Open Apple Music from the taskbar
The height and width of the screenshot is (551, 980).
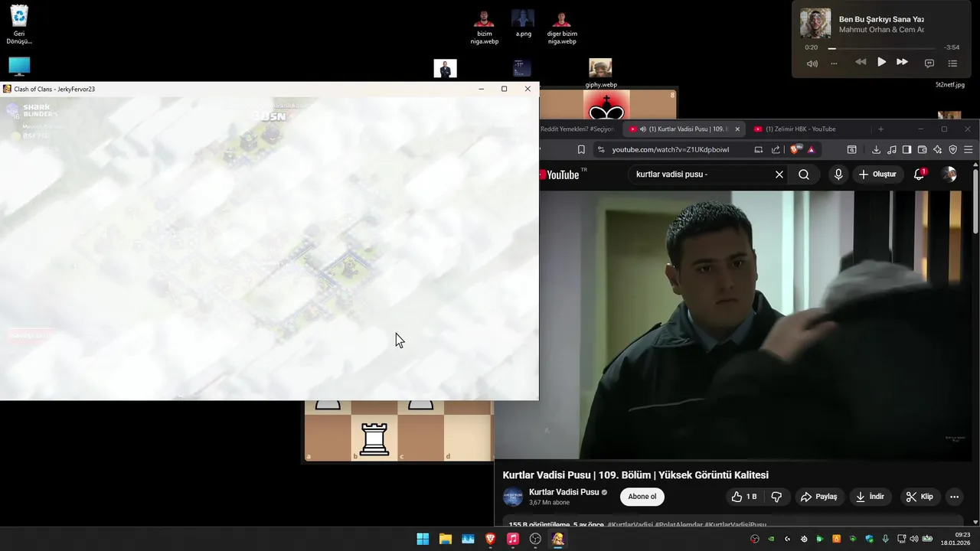pos(513,539)
